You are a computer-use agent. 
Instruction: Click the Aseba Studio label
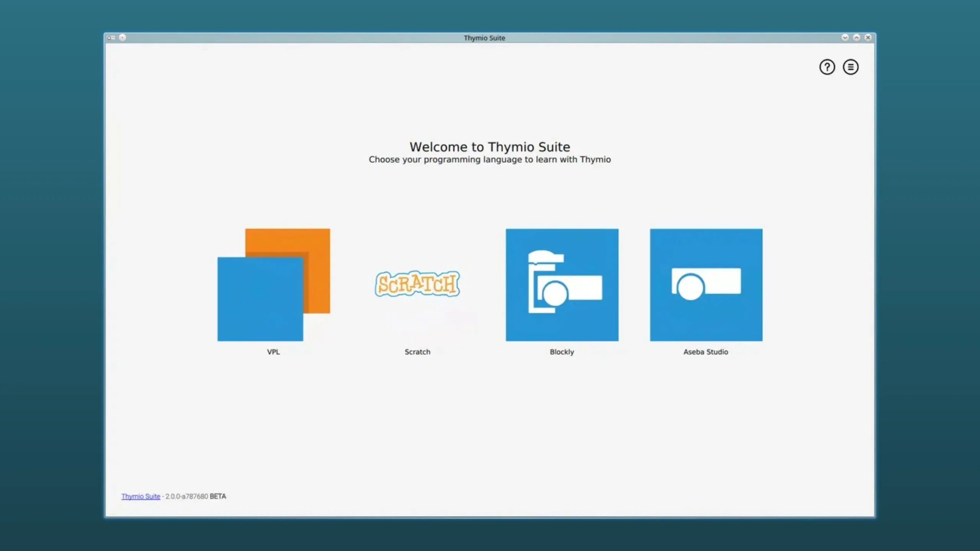[x=706, y=352]
